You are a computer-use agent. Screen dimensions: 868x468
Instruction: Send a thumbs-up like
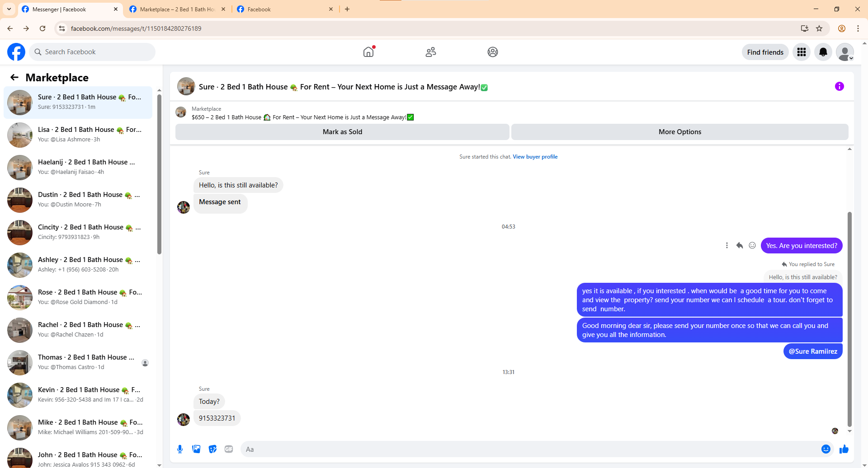click(844, 449)
